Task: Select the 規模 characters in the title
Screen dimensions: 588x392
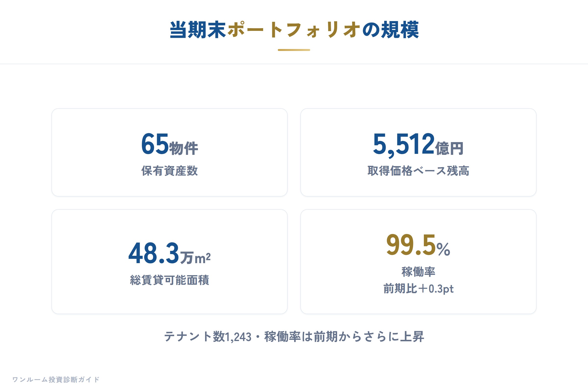Action: click(400, 30)
